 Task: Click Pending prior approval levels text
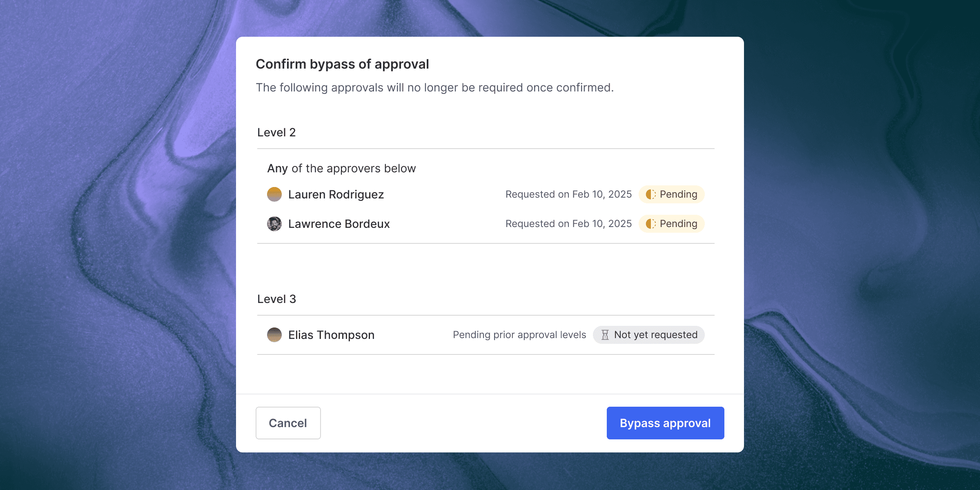point(519,335)
